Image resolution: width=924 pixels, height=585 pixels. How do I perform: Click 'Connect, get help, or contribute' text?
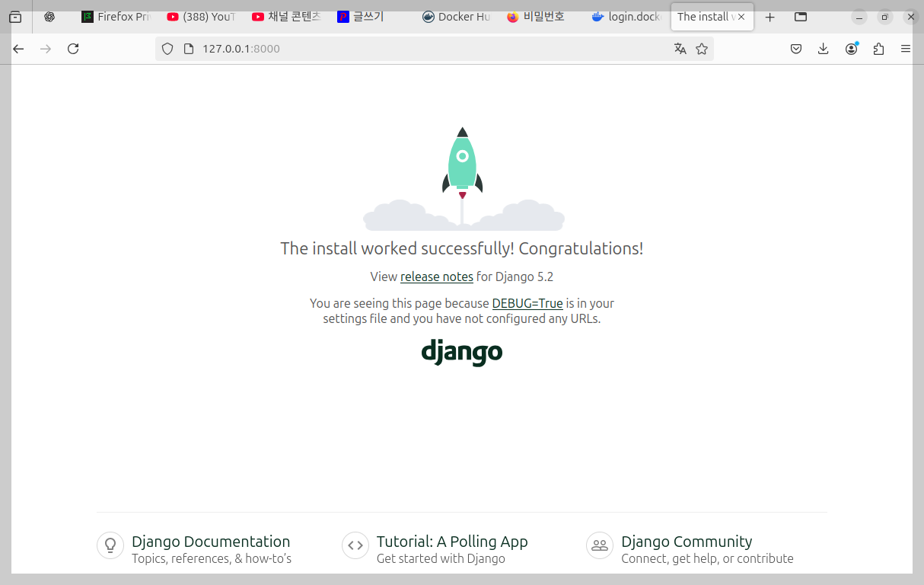point(707,558)
